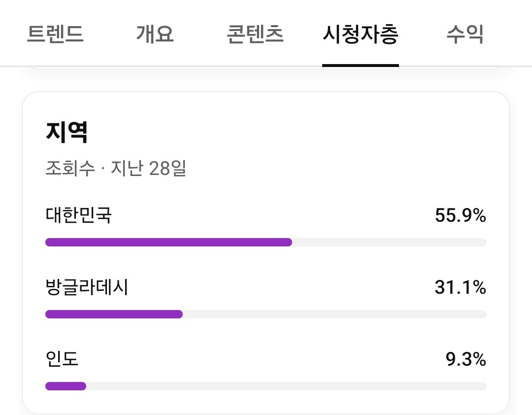Click the purple 방글라데시 bar fill
Image resolution: width=532 pixels, height=415 pixels.
tap(114, 314)
